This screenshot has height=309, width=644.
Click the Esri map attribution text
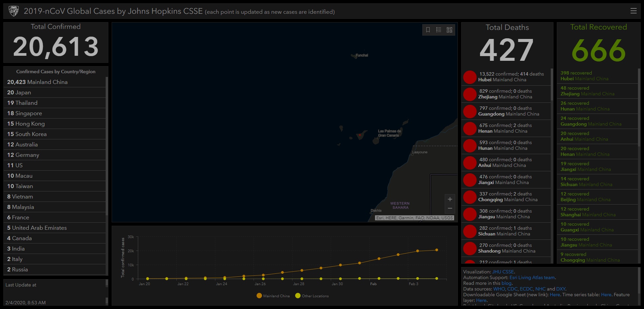pos(414,218)
